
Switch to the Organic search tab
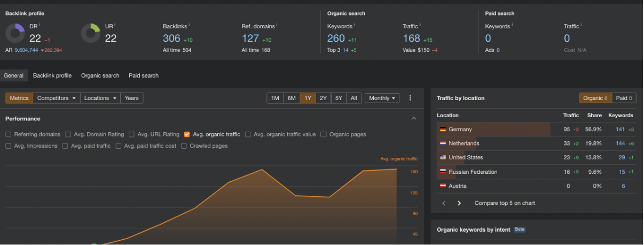100,75
